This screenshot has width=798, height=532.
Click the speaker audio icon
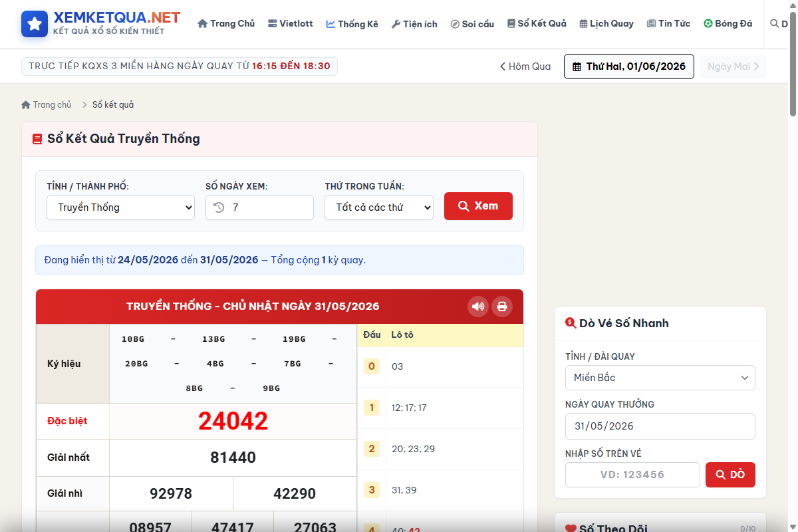click(478, 307)
